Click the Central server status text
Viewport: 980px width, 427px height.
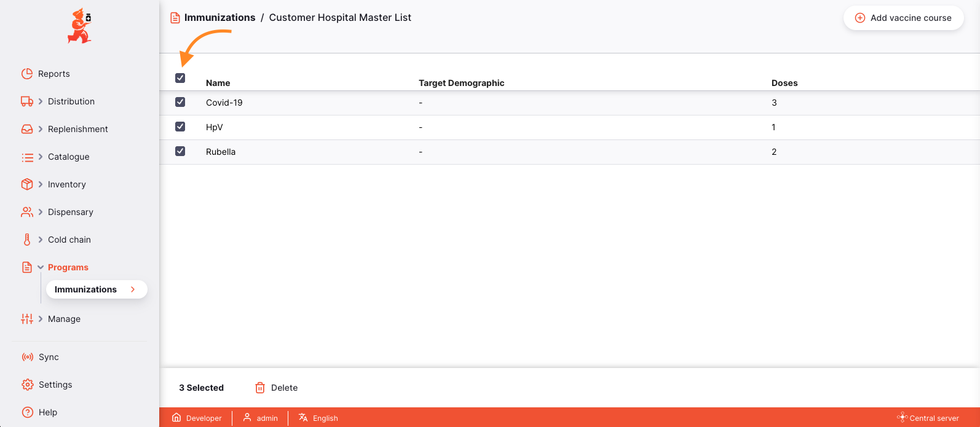coord(935,418)
